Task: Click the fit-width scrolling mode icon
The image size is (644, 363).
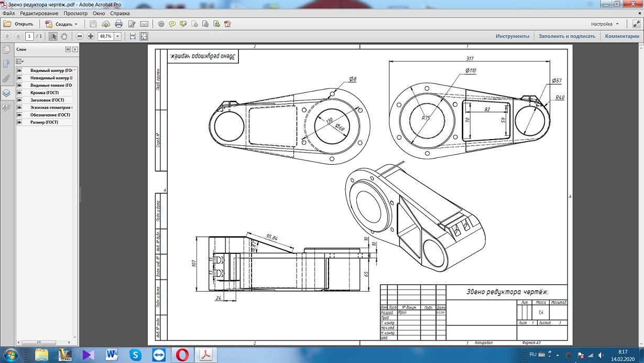Action: pyautogui.click(x=133, y=36)
